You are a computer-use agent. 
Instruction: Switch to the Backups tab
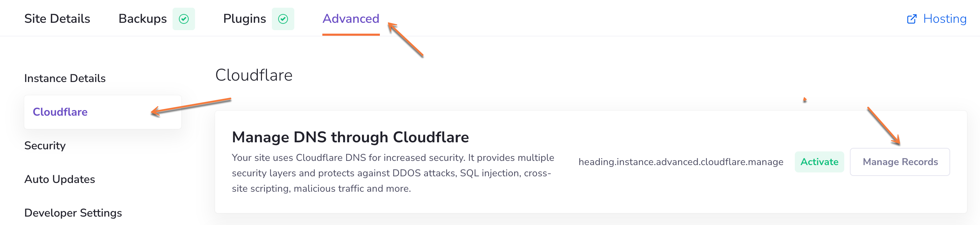pyautogui.click(x=143, y=19)
